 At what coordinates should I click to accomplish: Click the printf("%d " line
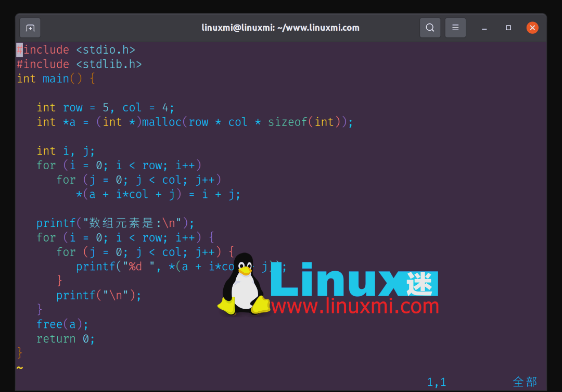point(181,267)
